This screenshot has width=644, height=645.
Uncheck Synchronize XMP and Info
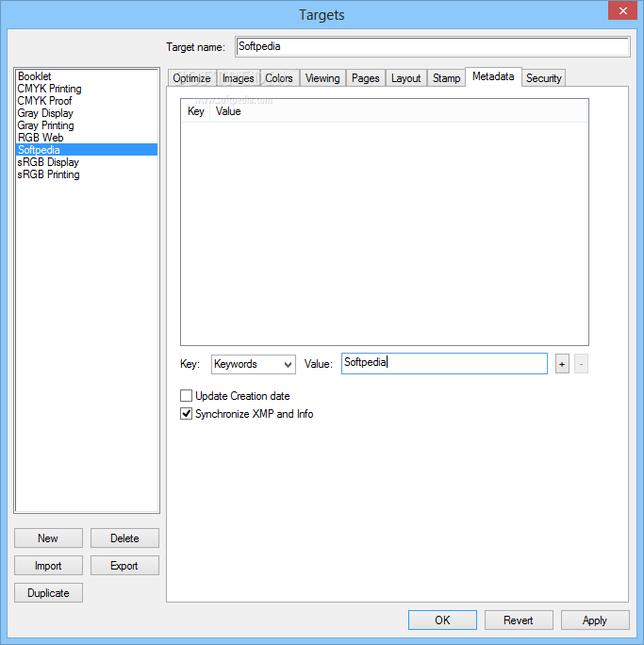point(186,413)
